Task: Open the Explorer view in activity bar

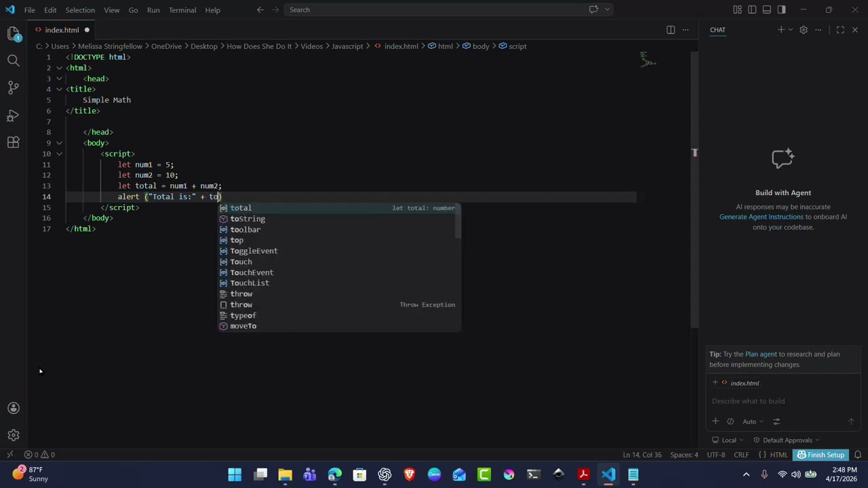Action: 14,33
